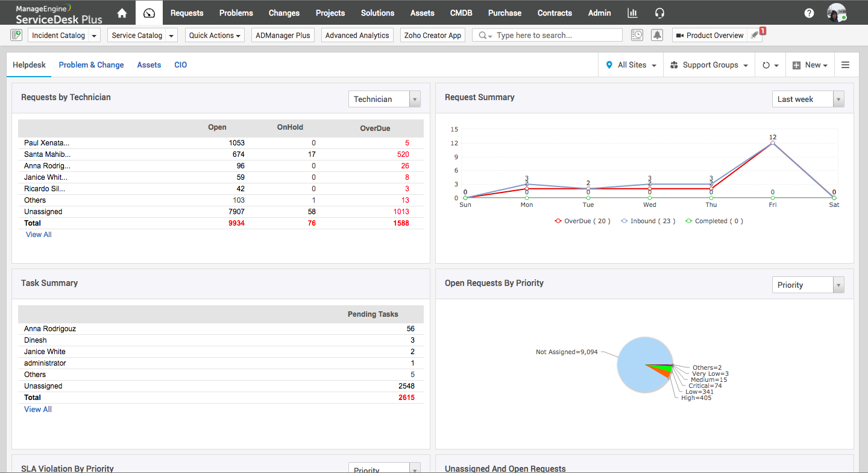
Task: Change Request Summary period via Last week dropdown
Action: point(808,98)
